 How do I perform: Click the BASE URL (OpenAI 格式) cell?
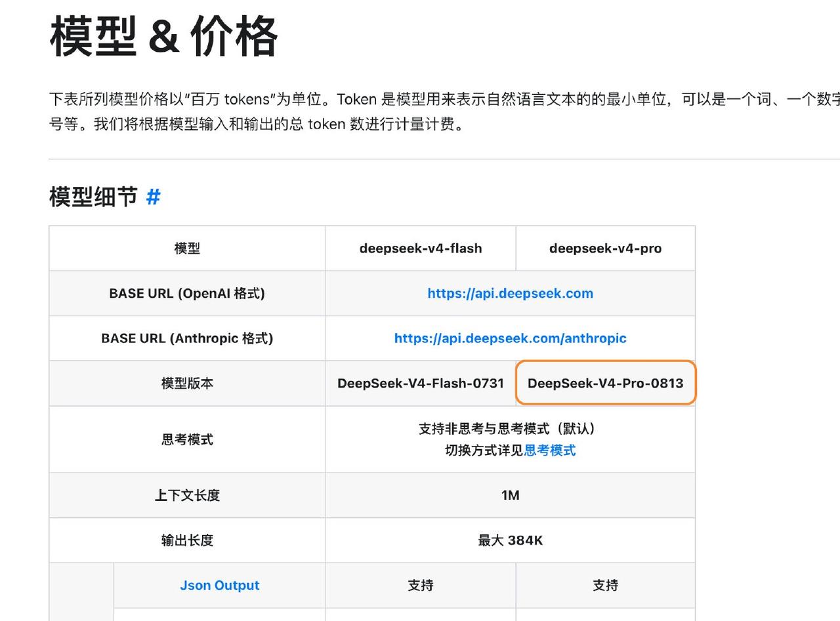pos(187,293)
